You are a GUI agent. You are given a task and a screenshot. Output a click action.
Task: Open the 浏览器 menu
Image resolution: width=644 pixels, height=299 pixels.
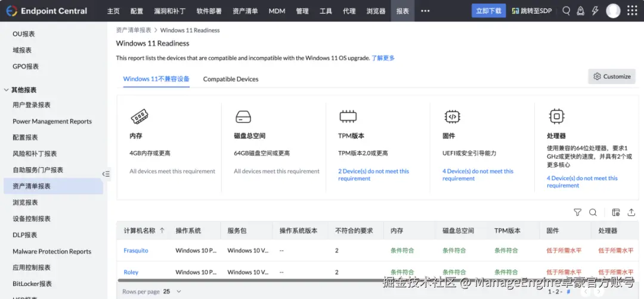376,11
